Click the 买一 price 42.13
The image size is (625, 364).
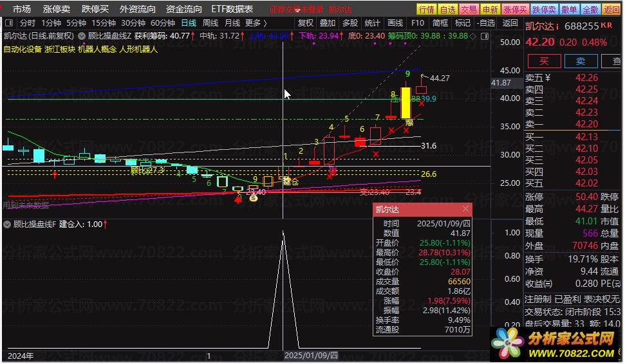pyautogui.click(x=586, y=136)
